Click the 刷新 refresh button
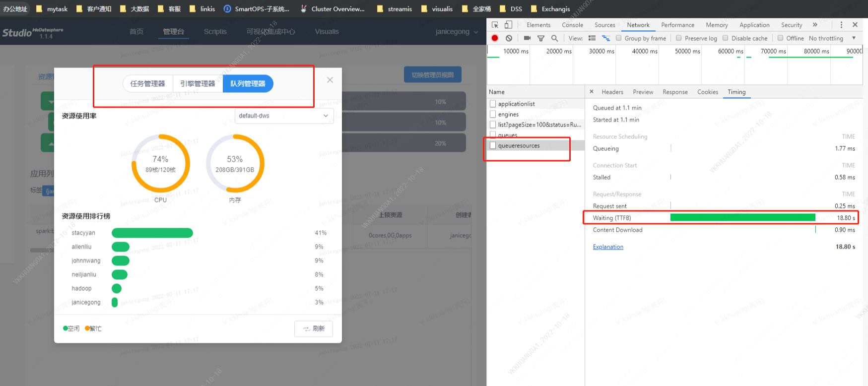 point(314,328)
